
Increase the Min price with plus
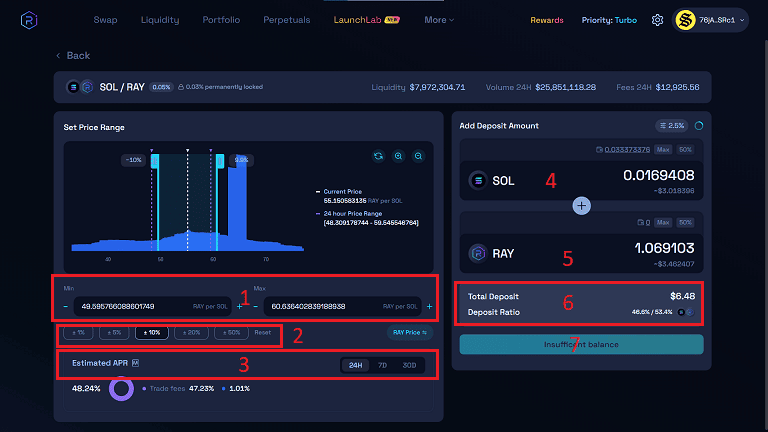[239, 307]
